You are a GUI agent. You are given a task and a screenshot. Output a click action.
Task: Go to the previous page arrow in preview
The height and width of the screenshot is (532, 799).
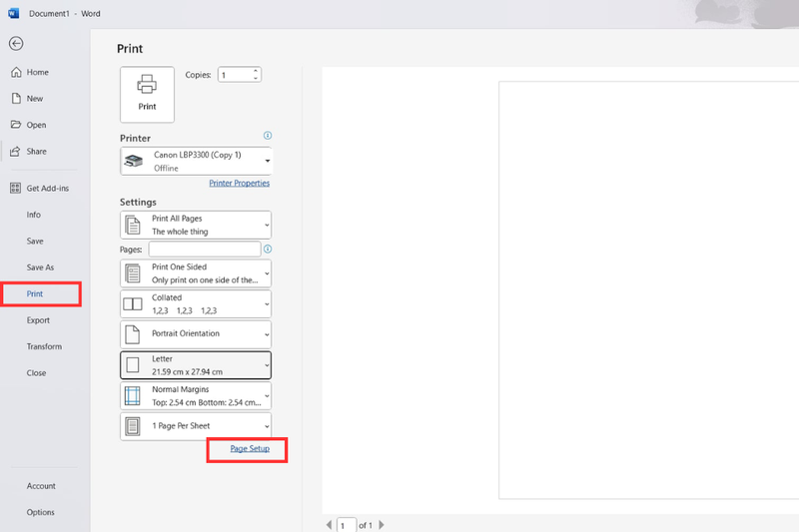[329, 524]
